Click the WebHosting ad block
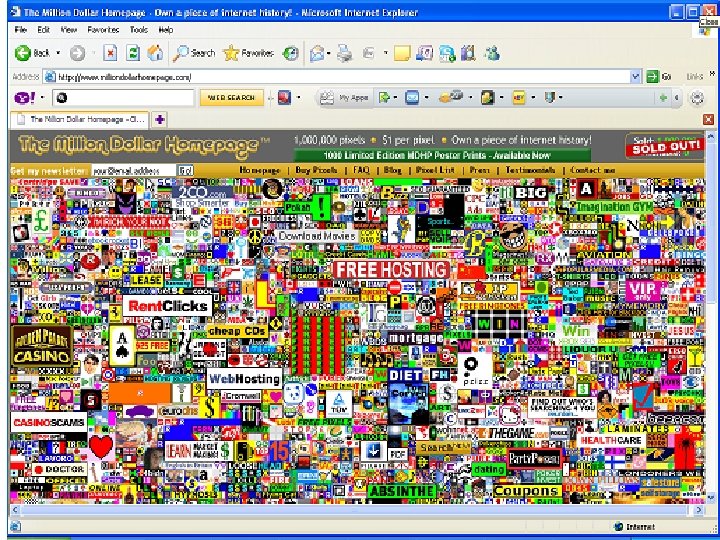Screen dimensions: 720x540 (244, 379)
